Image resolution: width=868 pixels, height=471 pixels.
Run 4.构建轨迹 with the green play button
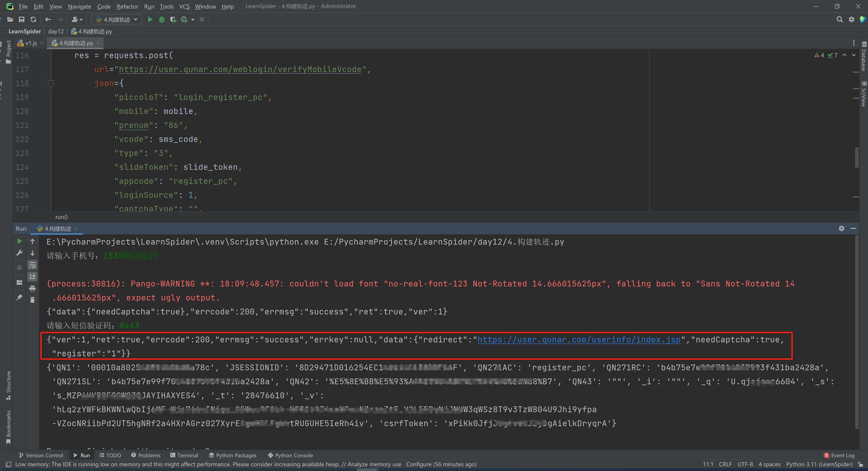coord(150,20)
